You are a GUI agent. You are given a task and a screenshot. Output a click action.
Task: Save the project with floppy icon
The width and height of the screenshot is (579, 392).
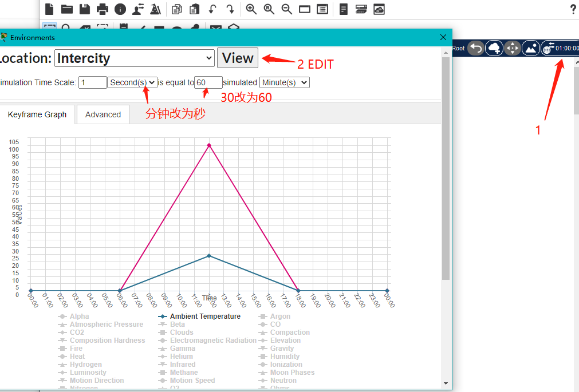85,9
